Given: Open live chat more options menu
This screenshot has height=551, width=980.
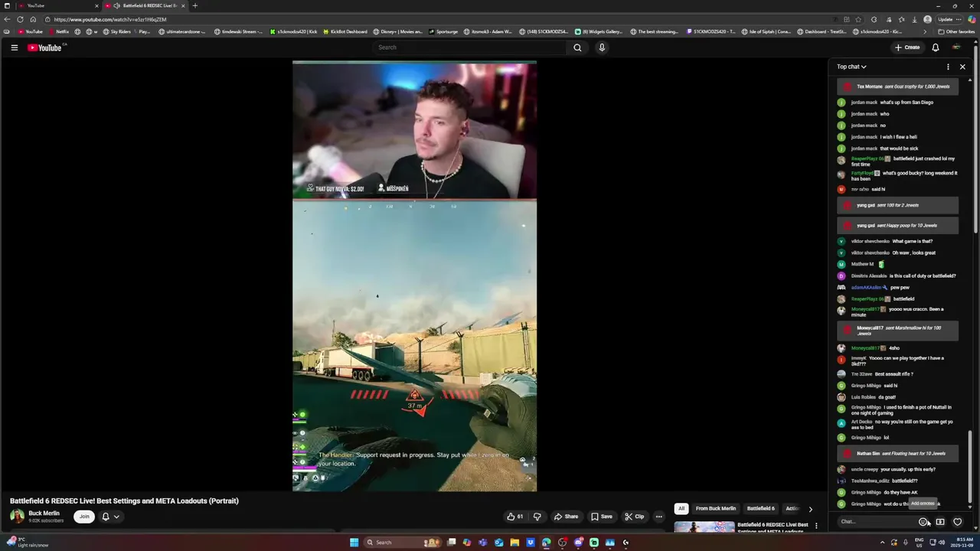Looking at the screenshot, I should point(948,67).
